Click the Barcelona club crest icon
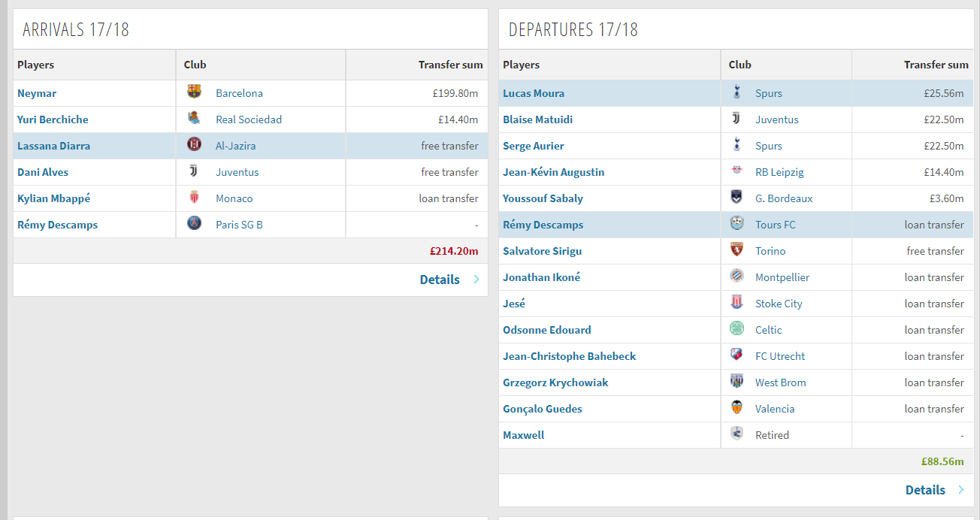This screenshot has width=980, height=520. tap(194, 92)
